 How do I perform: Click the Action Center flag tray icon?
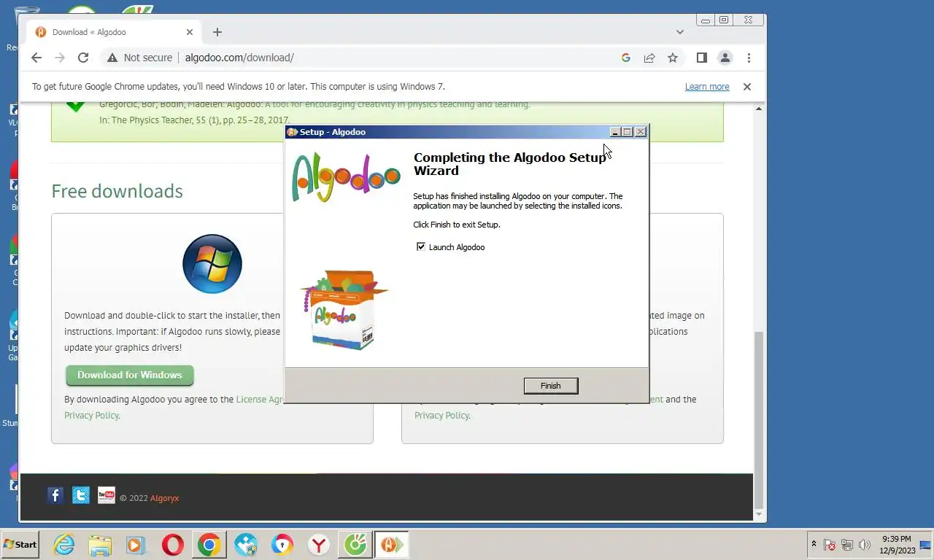pos(830,545)
